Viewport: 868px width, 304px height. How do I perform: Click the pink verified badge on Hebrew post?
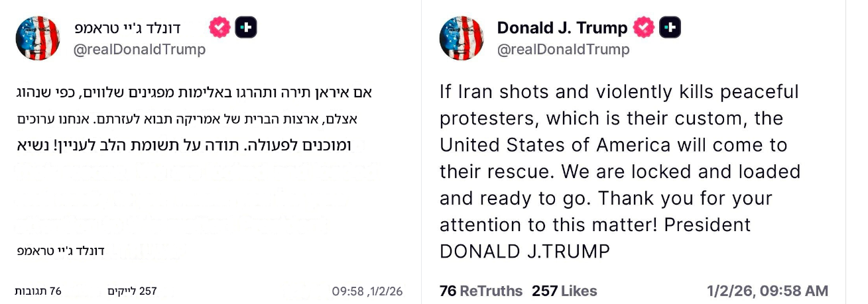pos(219,28)
